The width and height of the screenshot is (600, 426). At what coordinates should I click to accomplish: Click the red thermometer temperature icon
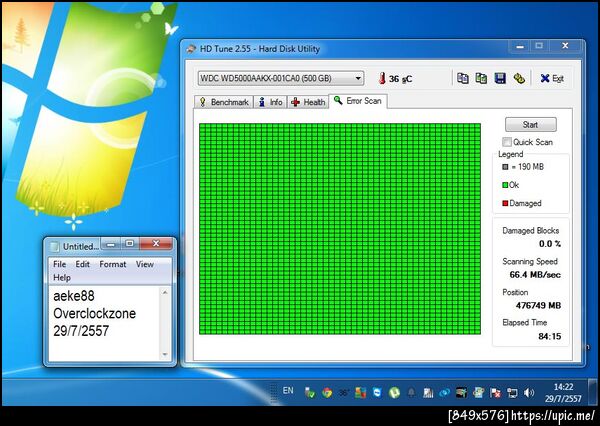(382, 78)
